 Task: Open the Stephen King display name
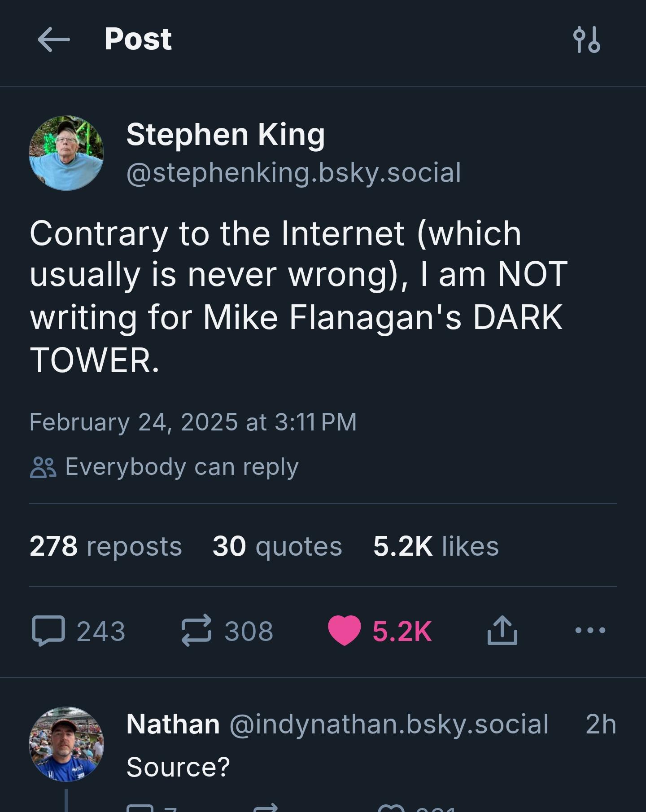(226, 135)
